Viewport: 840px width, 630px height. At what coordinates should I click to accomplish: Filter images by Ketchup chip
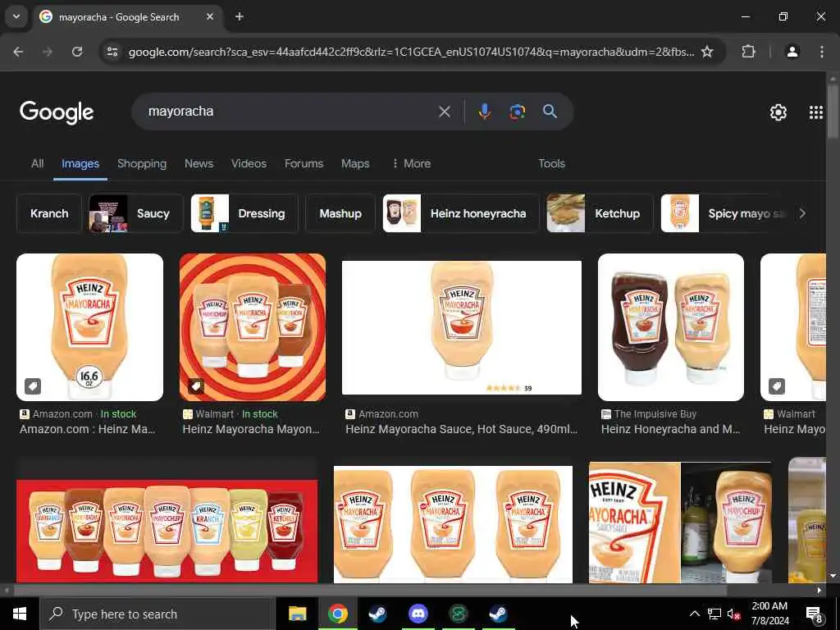click(x=600, y=213)
